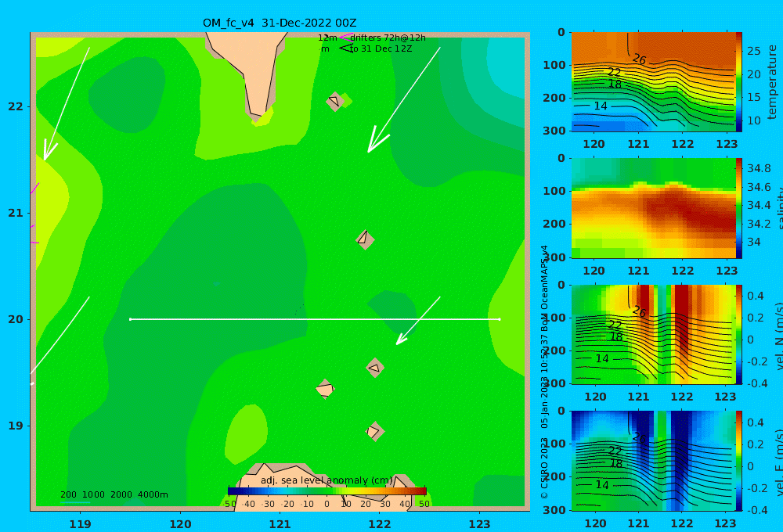
Task: Click the adj. sea level anomaly colorbar
Action: [x=327, y=491]
